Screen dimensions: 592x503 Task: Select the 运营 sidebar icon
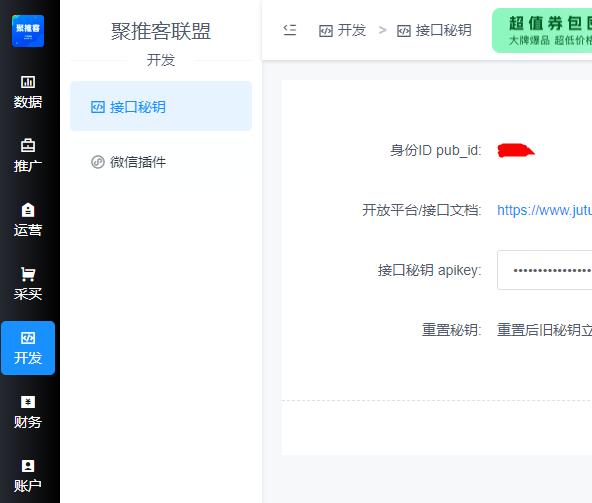(x=28, y=210)
